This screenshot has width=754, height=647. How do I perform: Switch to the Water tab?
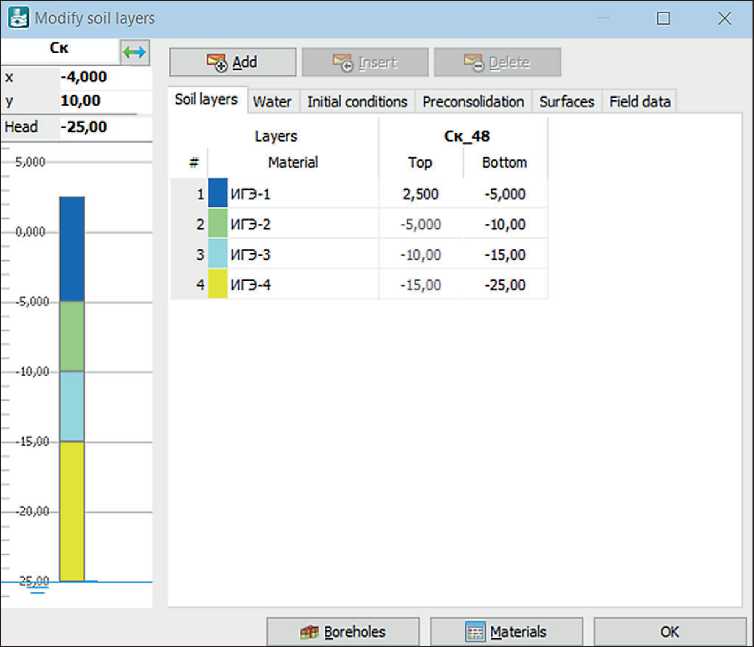click(272, 101)
